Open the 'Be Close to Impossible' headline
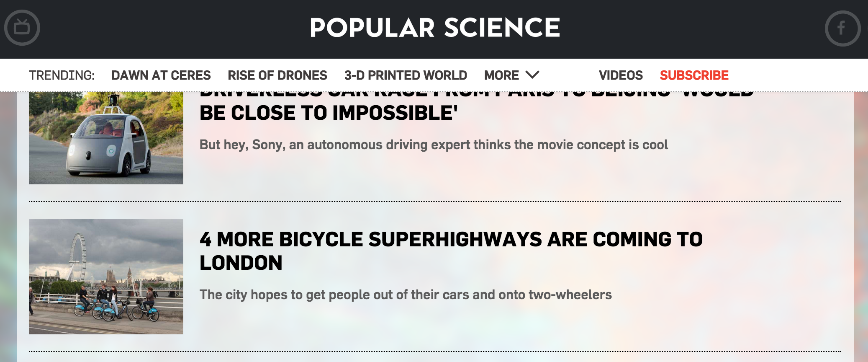The width and height of the screenshot is (868, 362). [329, 113]
